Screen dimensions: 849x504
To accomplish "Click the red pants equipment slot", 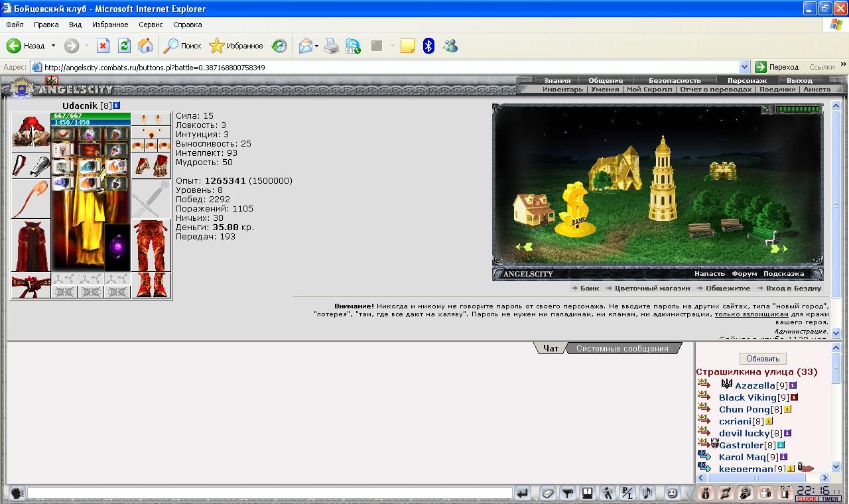I will 151,245.
